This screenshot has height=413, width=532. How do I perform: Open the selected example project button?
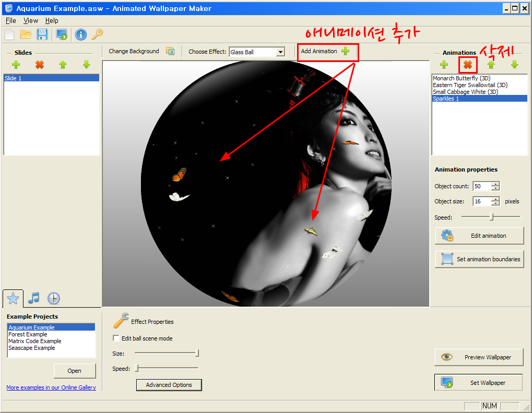[75, 371]
